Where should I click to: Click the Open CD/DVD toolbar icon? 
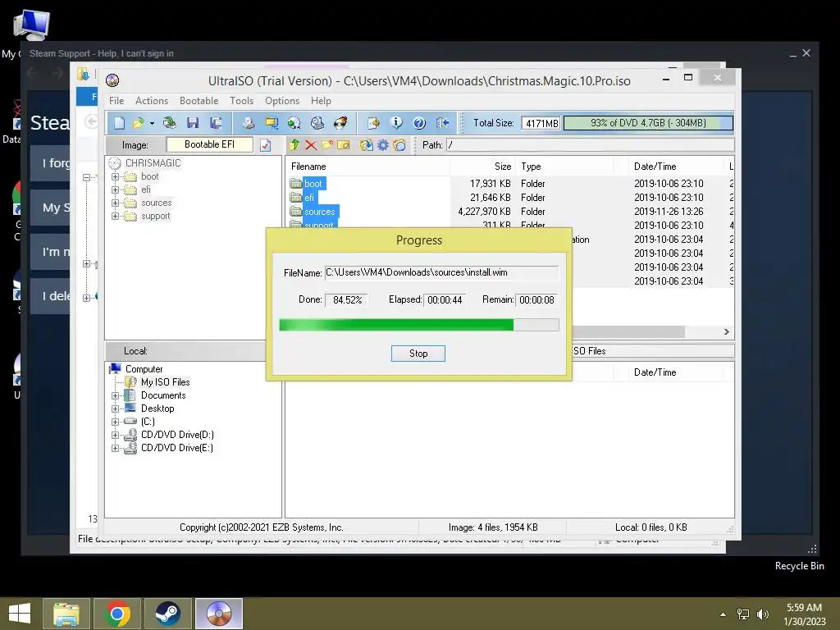click(x=170, y=123)
